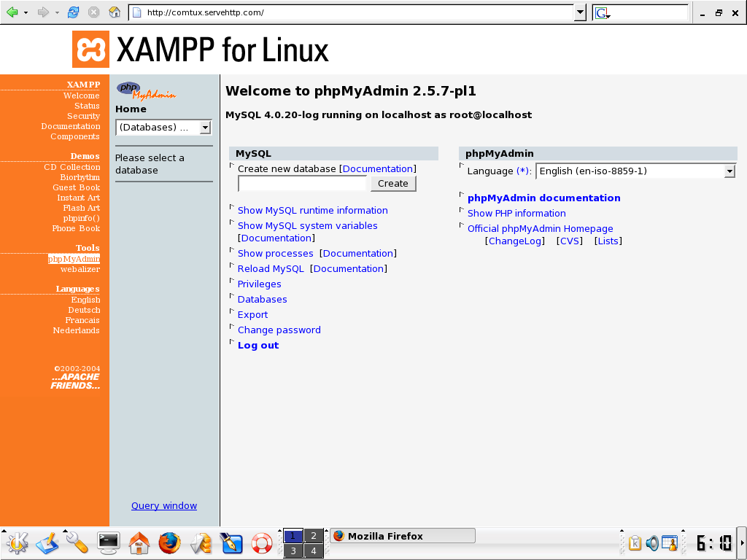The height and width of the screenshot is (560, 747).
Task: Open Documentation link beside Create new database
Action: point(377,169)
